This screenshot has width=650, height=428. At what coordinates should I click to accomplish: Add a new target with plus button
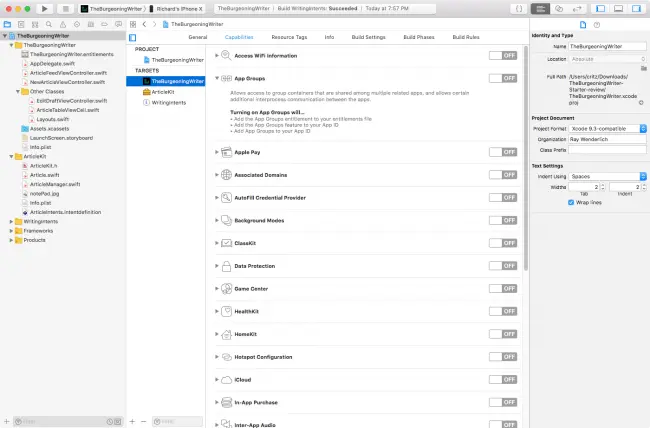tap(132, 421)
